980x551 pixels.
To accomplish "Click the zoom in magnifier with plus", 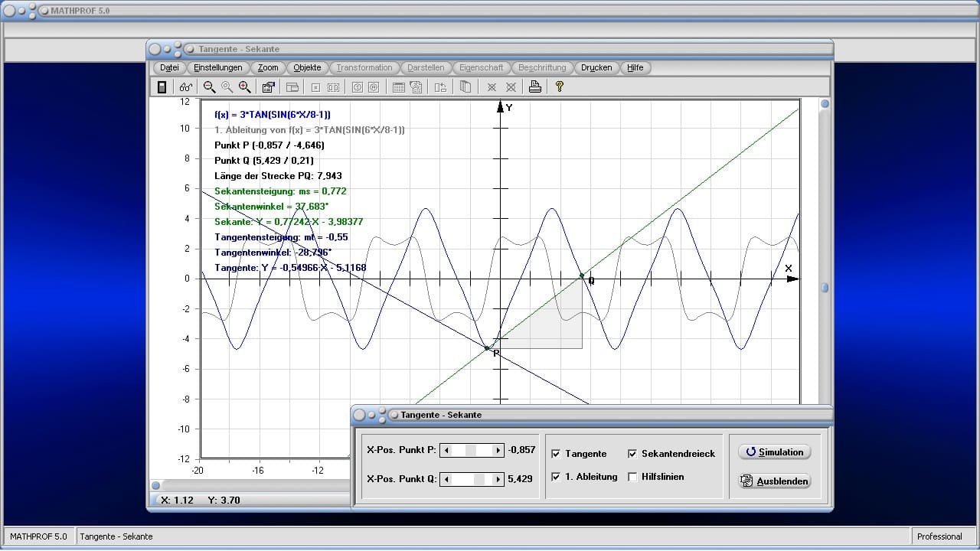I will tap(244, 87).
